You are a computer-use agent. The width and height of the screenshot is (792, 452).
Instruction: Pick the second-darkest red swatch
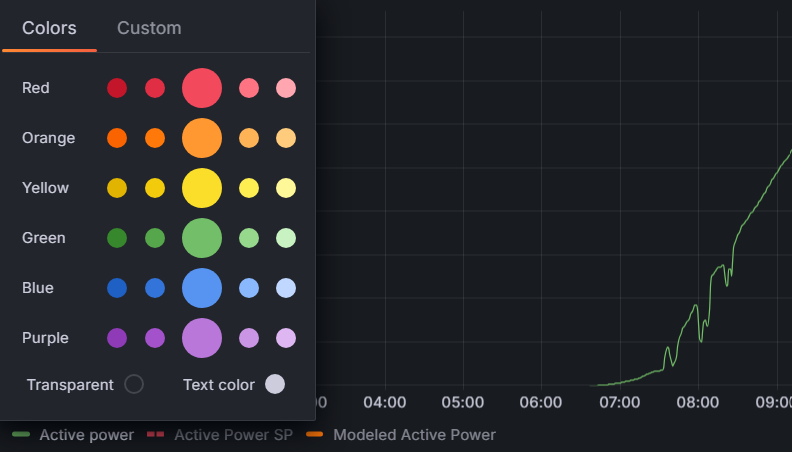point(155,88)
